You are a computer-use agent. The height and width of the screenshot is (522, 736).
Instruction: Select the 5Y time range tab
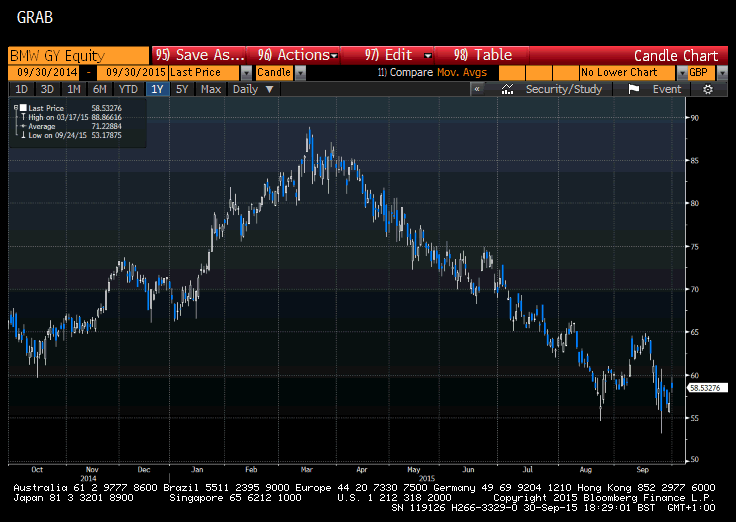pyautogui.click(x=182, y=89)
